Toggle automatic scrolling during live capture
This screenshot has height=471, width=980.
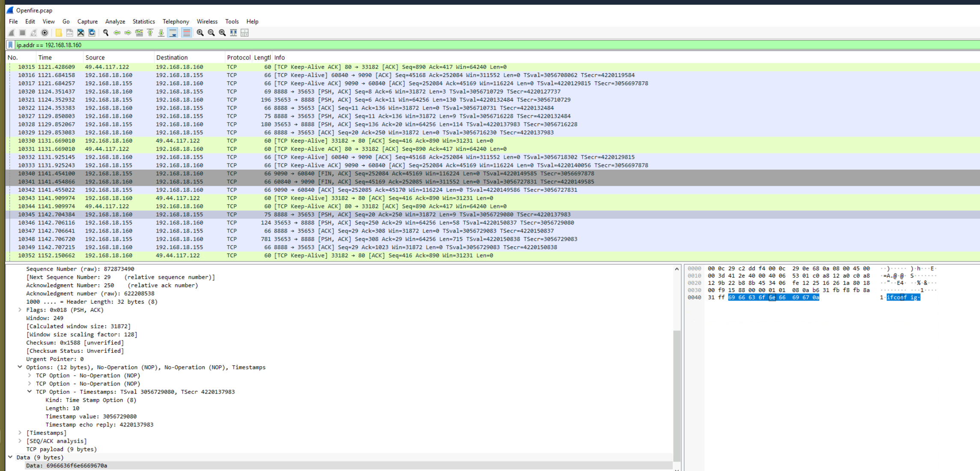pos(172,32)
